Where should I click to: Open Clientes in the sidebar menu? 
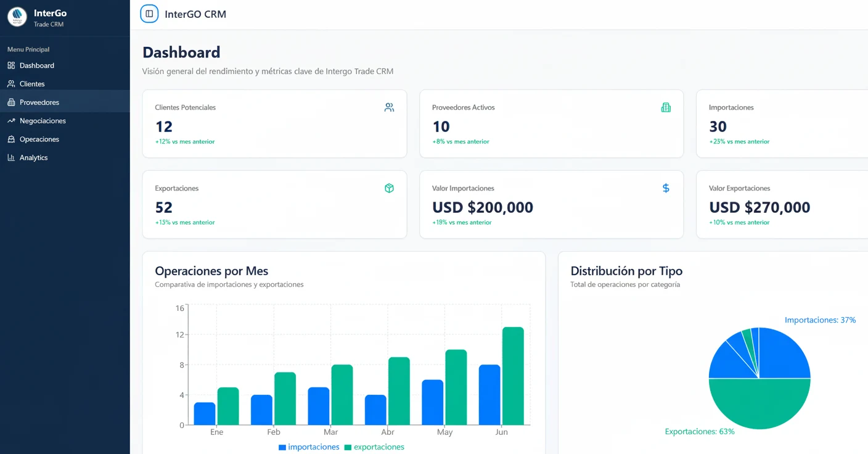(x=65, y=84)
